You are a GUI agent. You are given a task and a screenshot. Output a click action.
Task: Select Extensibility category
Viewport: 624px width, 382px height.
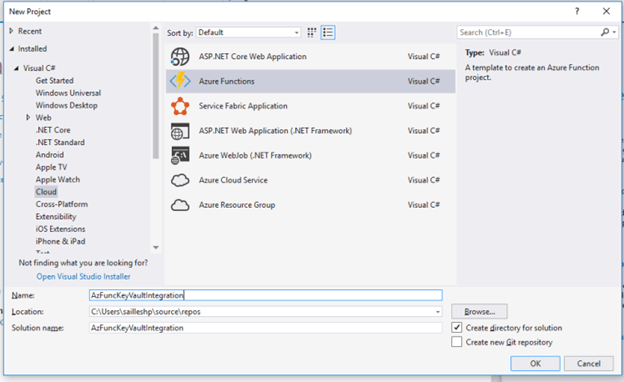(x=56, y=216)
